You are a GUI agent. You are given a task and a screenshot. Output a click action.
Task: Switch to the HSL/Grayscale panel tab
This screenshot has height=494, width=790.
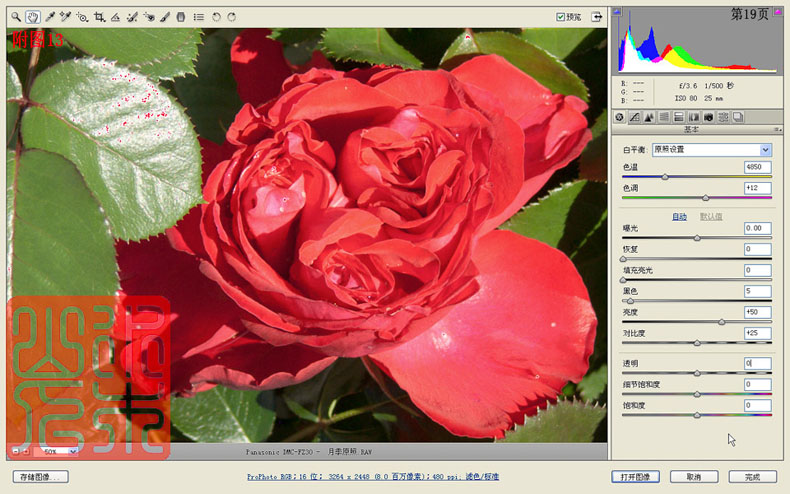coord(664,117)
